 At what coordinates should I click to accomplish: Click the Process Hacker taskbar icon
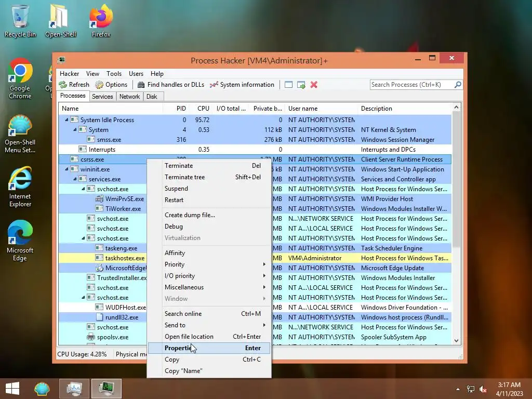(x=106, y=389)
